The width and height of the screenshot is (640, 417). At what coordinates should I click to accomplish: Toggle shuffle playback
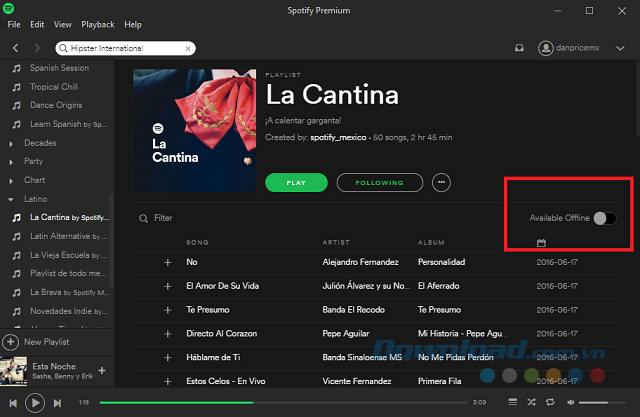531,402
